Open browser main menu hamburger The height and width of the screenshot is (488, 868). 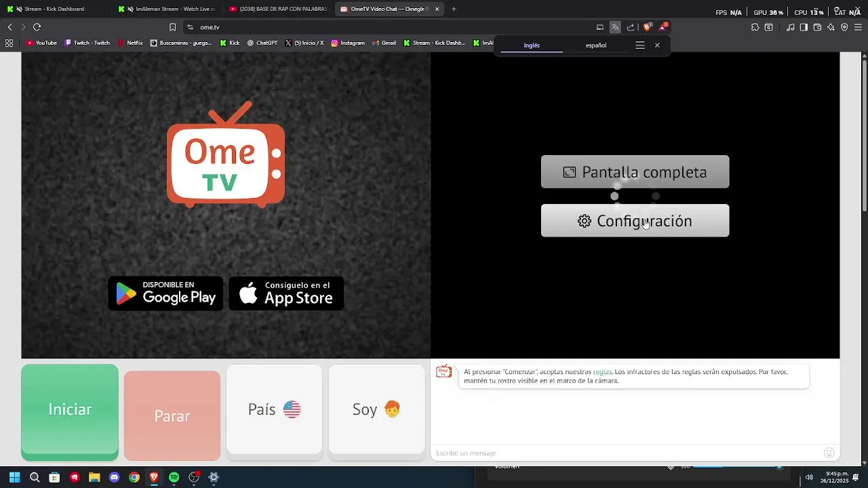pos(858,27)
